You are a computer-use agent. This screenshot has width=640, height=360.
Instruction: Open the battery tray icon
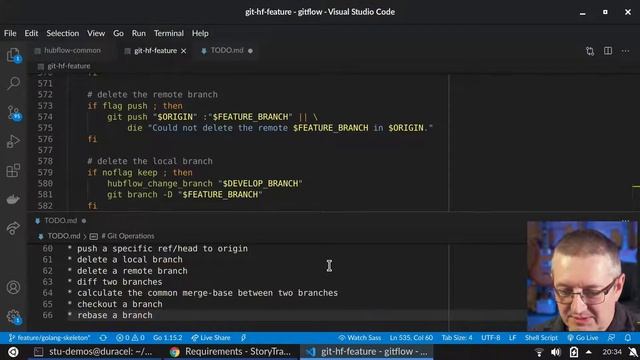pyautogui.click(x=573, y=352)
